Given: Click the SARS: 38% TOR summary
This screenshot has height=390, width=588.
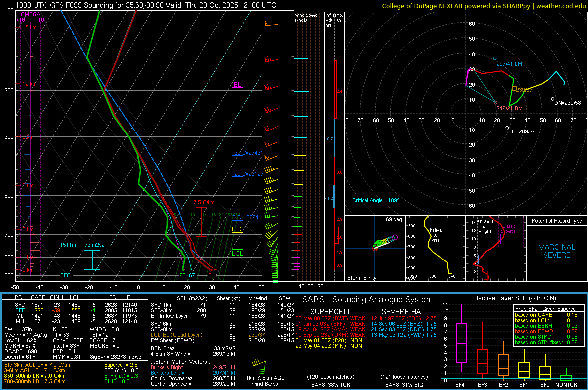Looking at the screenshot, I should (330, 385).
